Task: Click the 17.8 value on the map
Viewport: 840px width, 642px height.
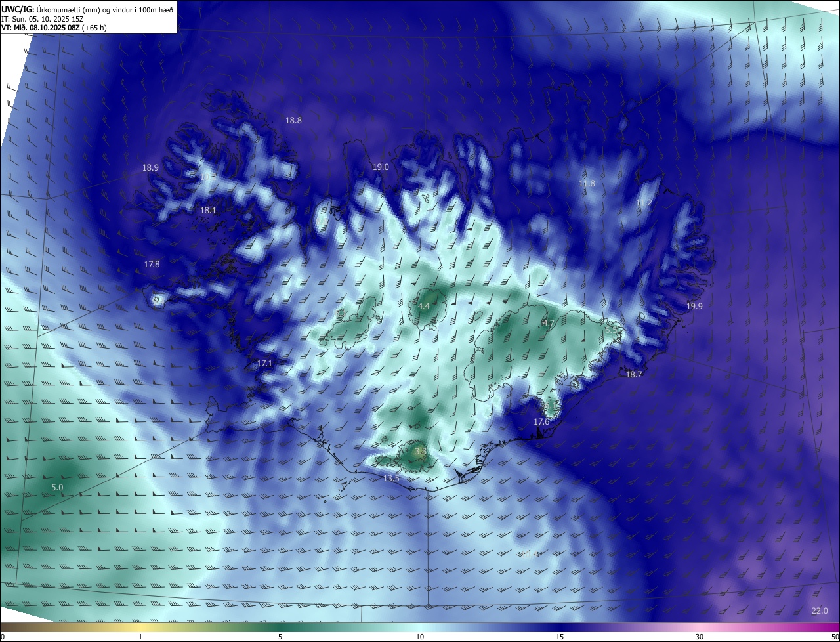Action: point(152,265)
